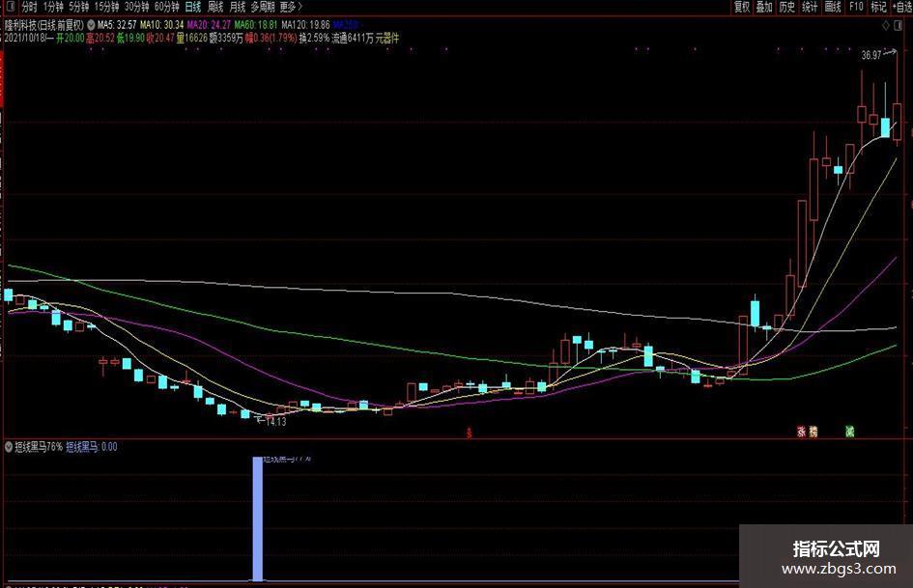The height and width of the screenshot is (588, 913).
Task: Click the MA60: 18.81 indicator label
Action: tap(256, 25)
